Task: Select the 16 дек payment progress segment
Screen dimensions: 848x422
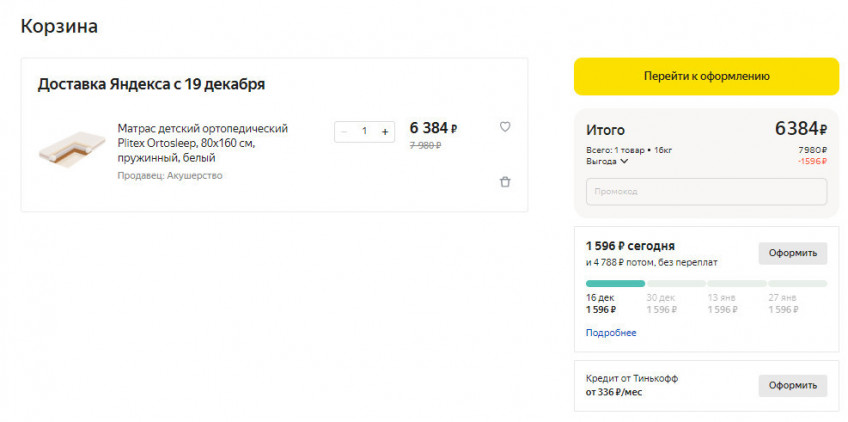Action: coord(615,284)
